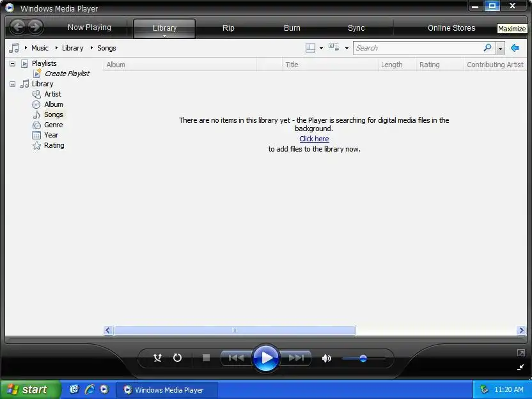Screen dimensions: 532x399
Task: Stop playback with the Stop button
Action: [206, 358]
